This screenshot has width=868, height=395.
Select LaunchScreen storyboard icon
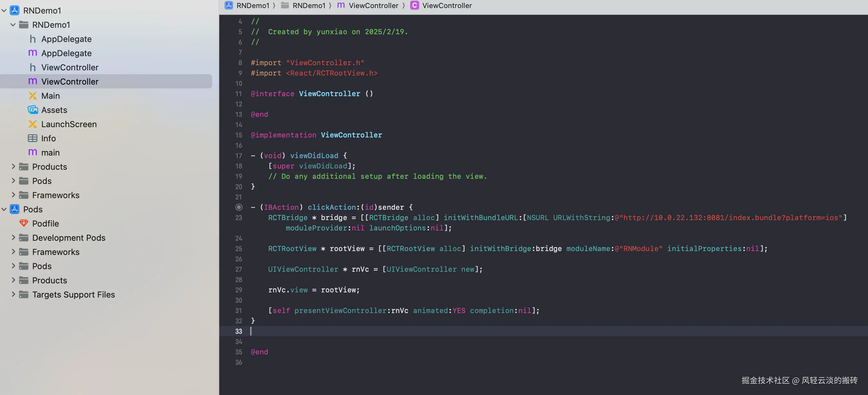pyautogui.click(x=33, y=124)
